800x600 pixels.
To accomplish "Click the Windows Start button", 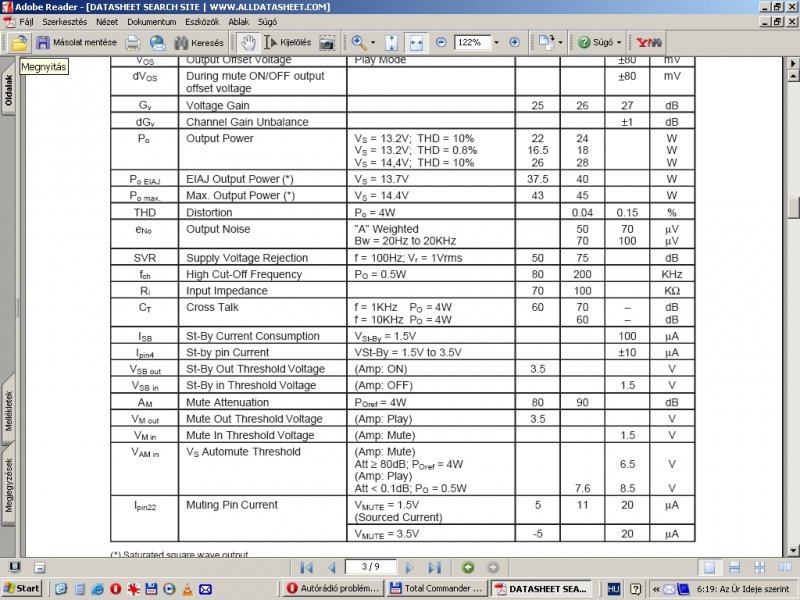I will pos(21,588).
